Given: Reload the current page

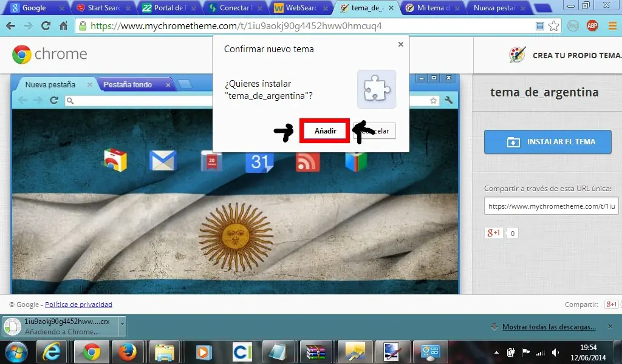Looking at the screenshot, I should click(x=46, y=26).
